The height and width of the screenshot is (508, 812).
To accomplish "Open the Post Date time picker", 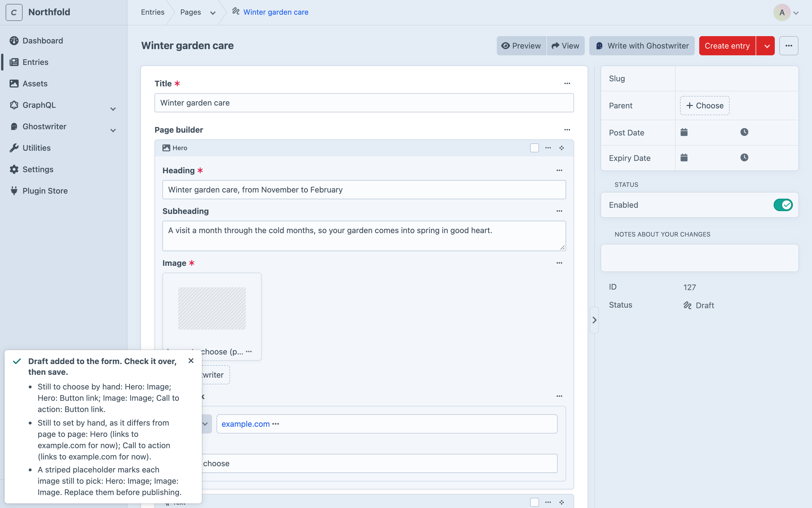I will click(744, 132).
